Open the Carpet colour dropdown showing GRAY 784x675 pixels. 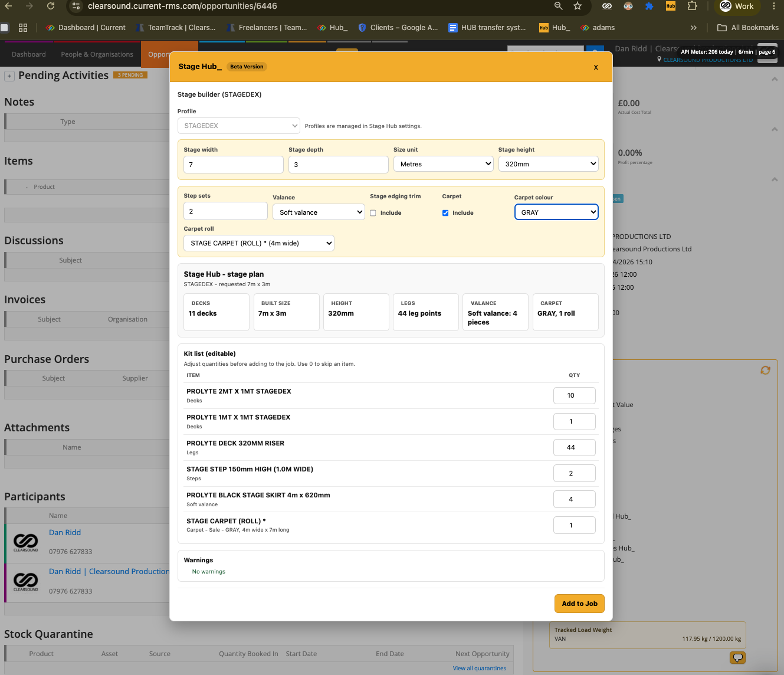pyautogui.click(x=556, y=212)
